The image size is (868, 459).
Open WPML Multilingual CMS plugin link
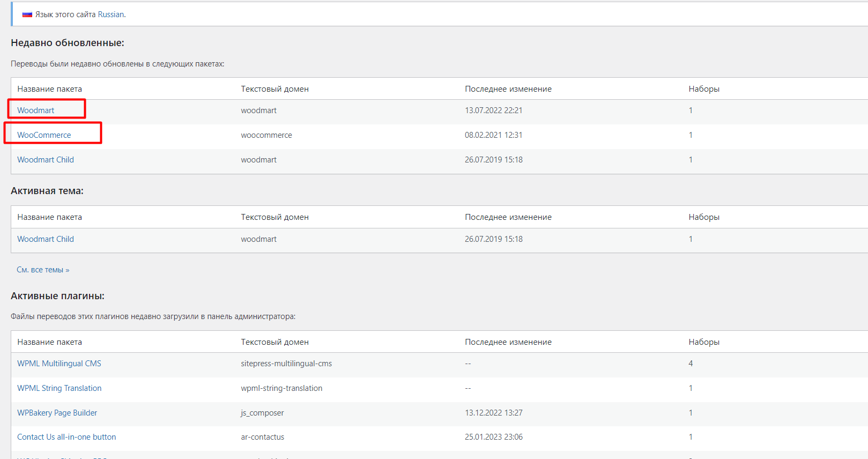pyautogui.click(x=59, y=364)
